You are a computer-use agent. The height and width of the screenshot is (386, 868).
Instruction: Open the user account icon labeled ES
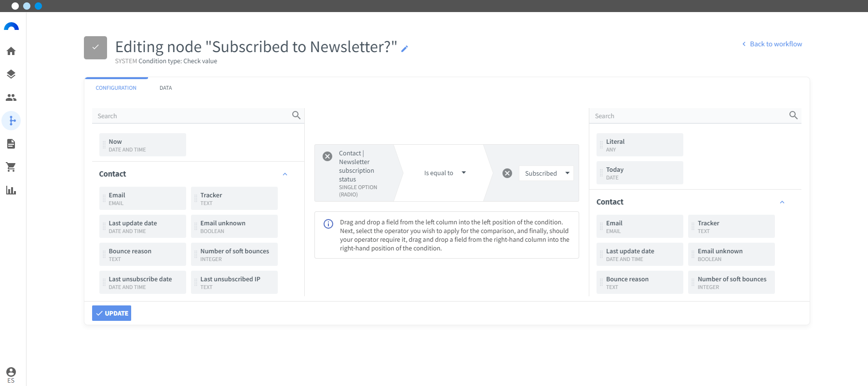click(x=11, y=374)
